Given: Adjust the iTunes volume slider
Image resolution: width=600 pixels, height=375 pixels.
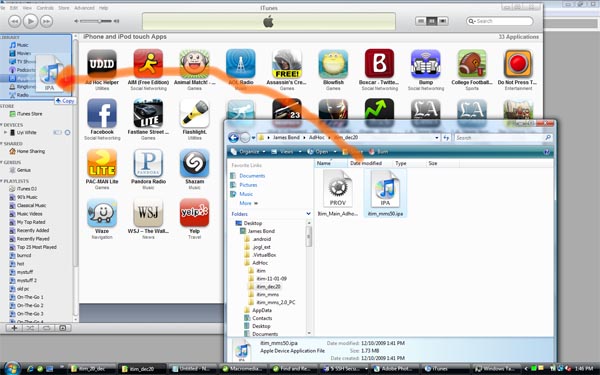Looking at the screenshot, I should pyautogui.click(x=97, y=21).
